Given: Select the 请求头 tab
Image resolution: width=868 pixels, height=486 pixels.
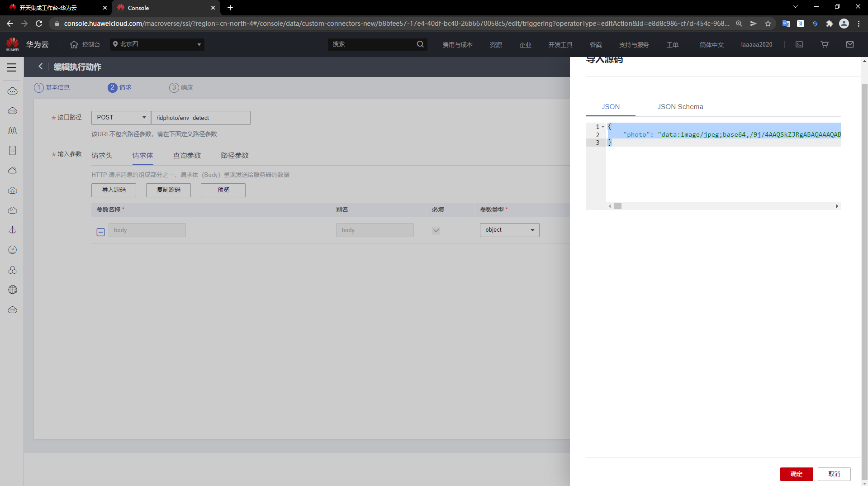Looking at the screenshot, I should (102, 156).
